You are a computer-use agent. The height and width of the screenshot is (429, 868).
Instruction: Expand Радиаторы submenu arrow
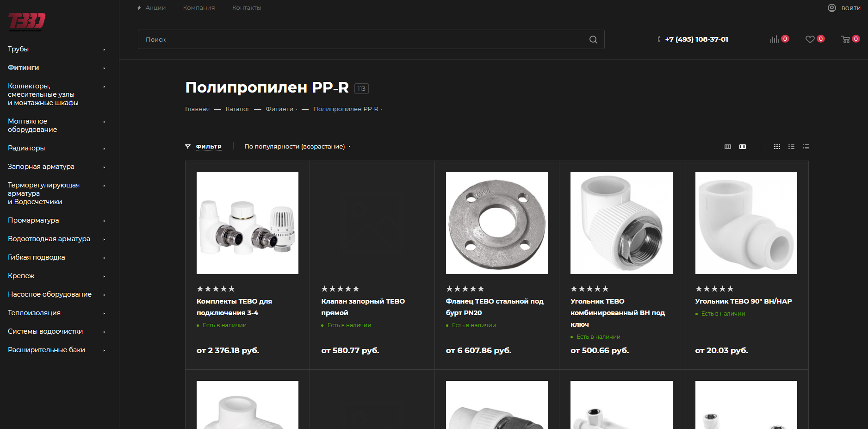click(104, 149)
